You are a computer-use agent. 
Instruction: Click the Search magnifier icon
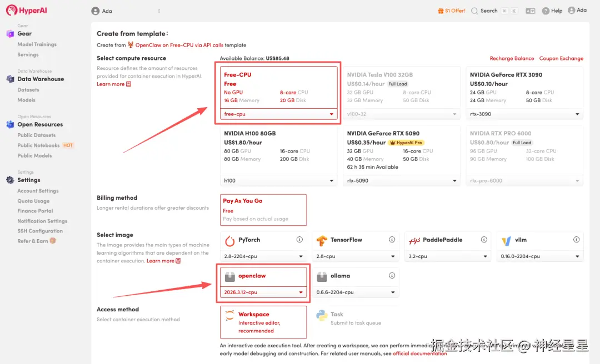click(x=474, y=11)
